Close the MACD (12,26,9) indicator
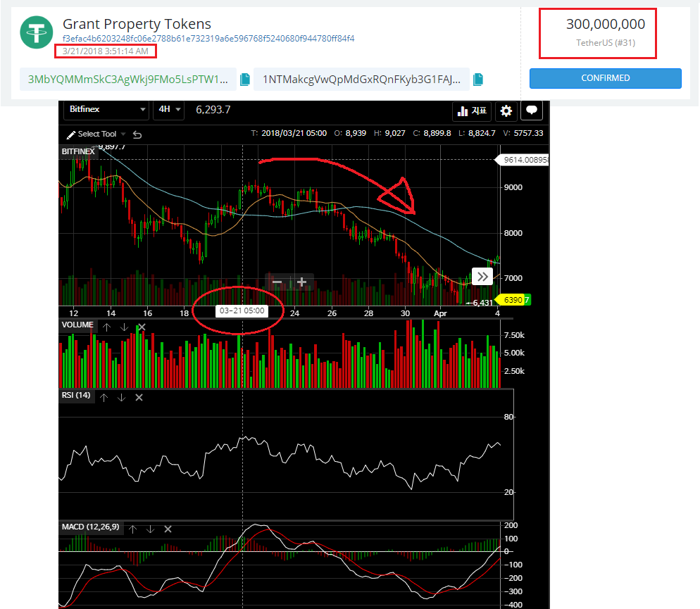This screenshot has width=700, height=609. tap(168, 529)
